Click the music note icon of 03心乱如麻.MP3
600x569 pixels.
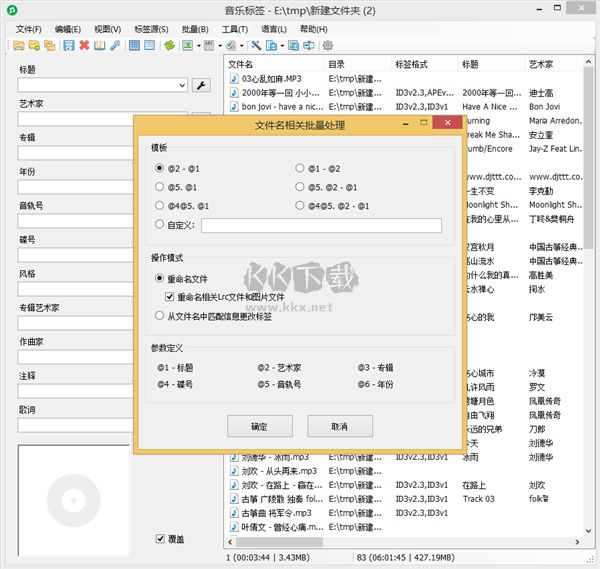(x=234, y=79)
